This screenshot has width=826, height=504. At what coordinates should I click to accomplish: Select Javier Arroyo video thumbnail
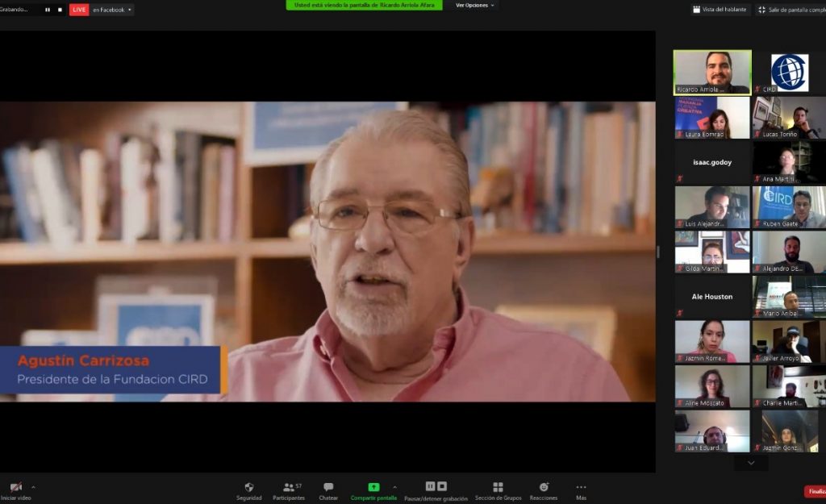789,341
